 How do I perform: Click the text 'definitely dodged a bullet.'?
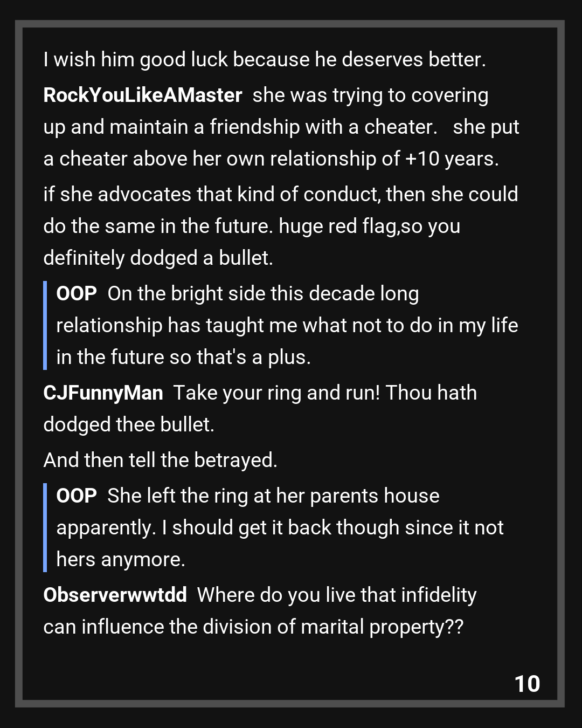(x=158, y=258)
